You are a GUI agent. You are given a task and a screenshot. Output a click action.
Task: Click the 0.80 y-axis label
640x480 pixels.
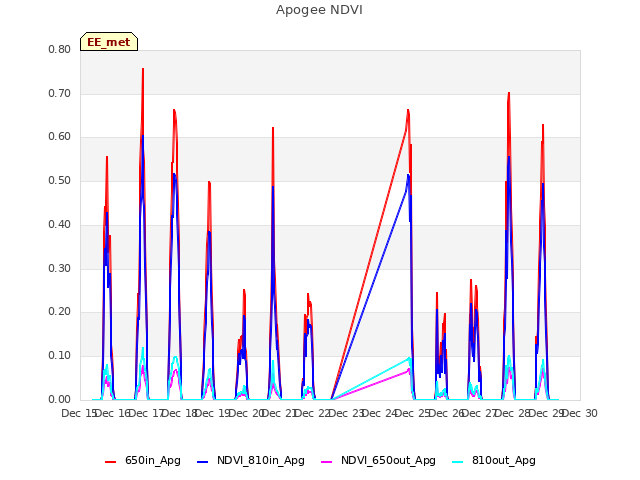click(x=60, y=49)
